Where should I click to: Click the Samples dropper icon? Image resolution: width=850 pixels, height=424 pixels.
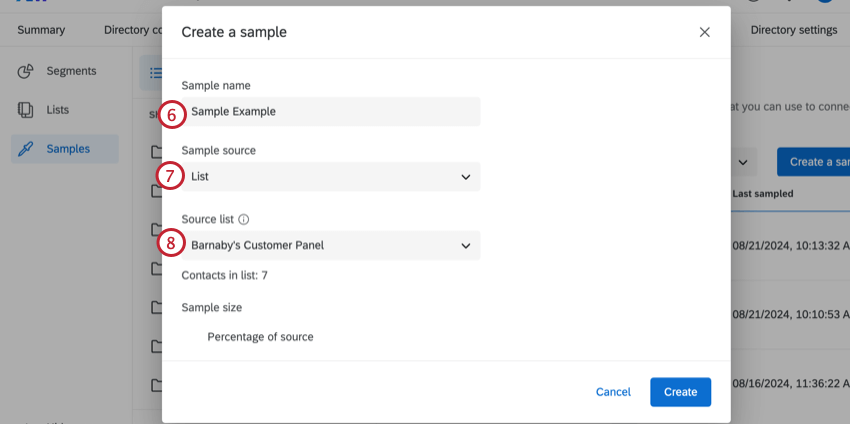[26, 149]
